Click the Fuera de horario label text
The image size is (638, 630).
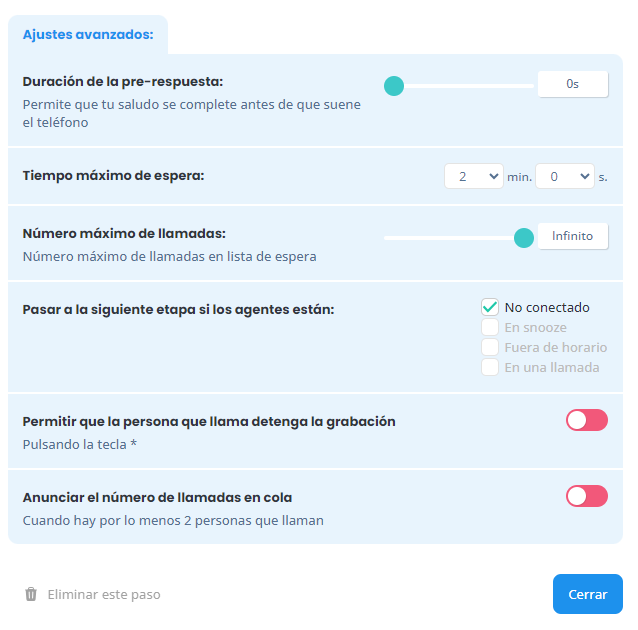(x=556, y=347)
